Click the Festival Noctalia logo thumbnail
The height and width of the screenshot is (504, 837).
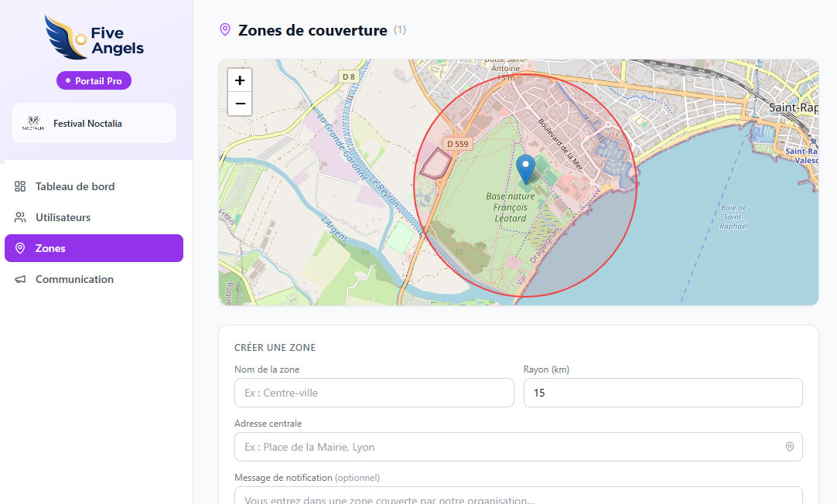pyautogui.click(x=33, y=123)
